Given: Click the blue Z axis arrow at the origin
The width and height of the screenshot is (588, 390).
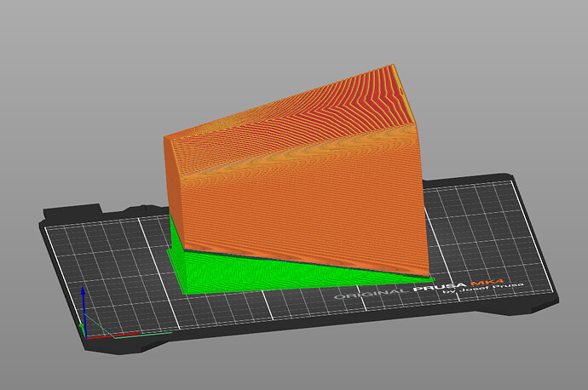Looking at the screenshot, I should (x=84, y=311).
